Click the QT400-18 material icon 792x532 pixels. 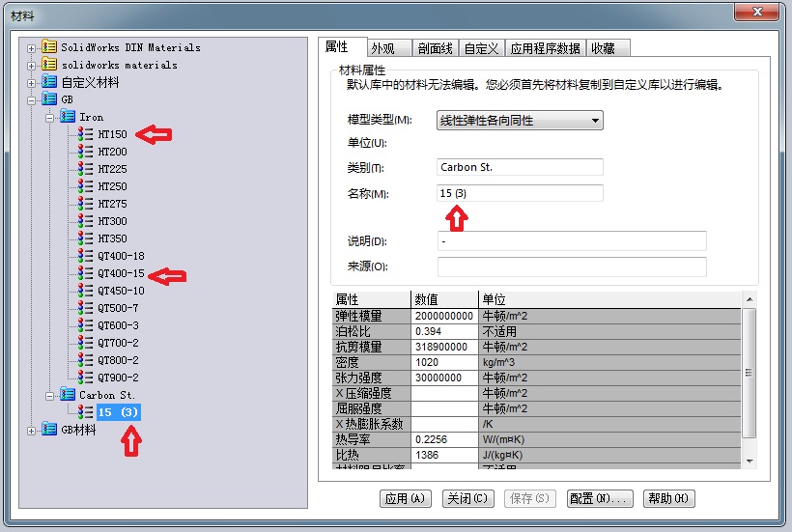tap(85, 256)
